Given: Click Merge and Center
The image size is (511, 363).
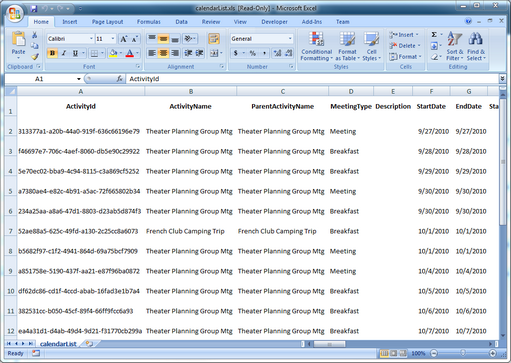Looking at the screenshot, I should pyautogui.click(x=214, y=53).
